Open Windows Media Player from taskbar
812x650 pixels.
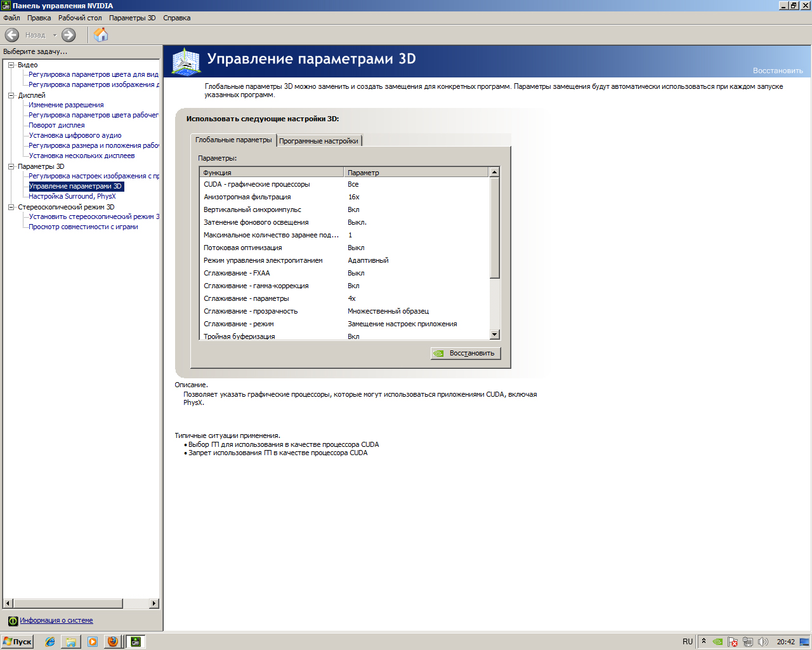pos(93,642)
